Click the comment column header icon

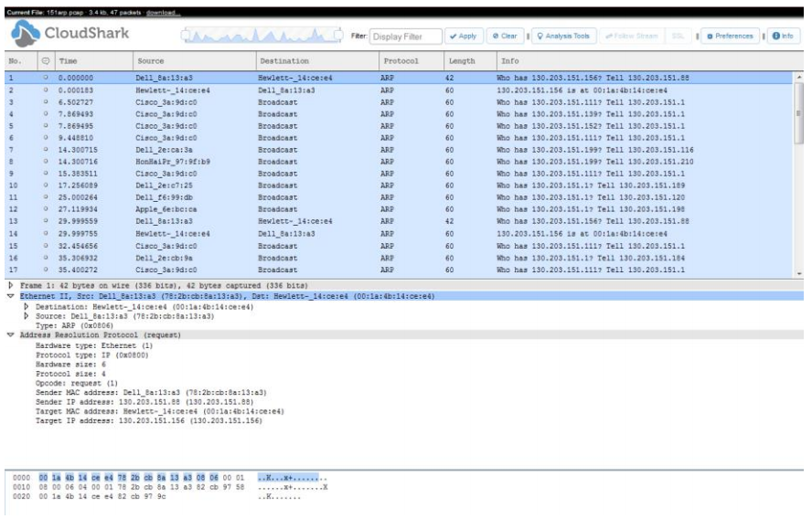46,61
